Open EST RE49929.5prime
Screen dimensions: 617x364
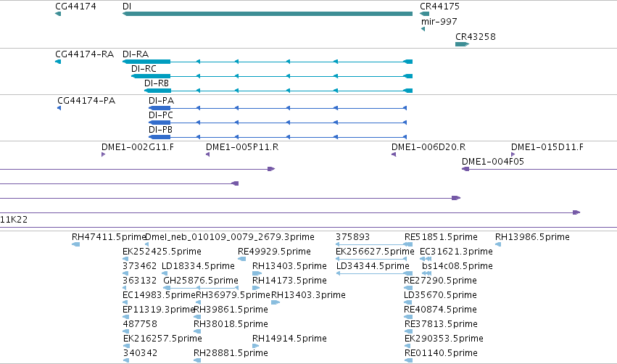coord(274,252)
